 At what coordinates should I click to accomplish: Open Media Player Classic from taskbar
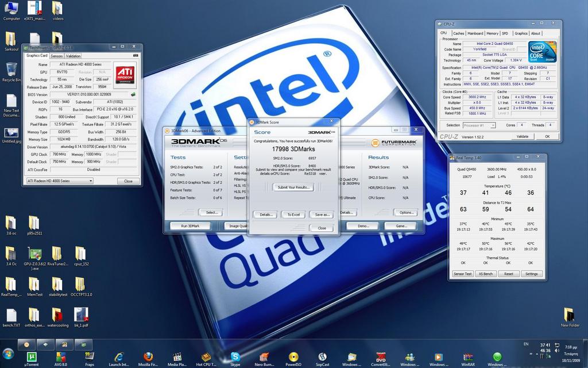[177, 359]
